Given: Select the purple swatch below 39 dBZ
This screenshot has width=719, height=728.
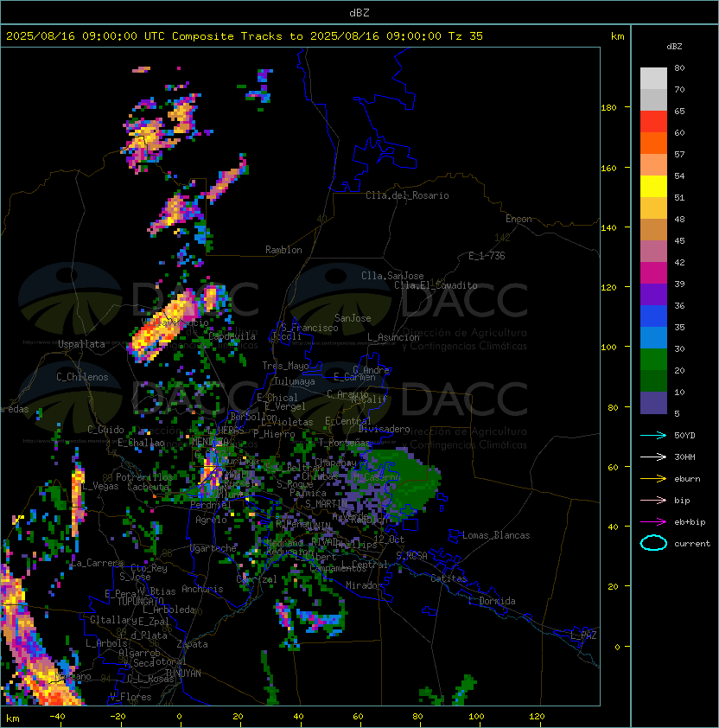Looking at the screenshot, I should (653, 294).
